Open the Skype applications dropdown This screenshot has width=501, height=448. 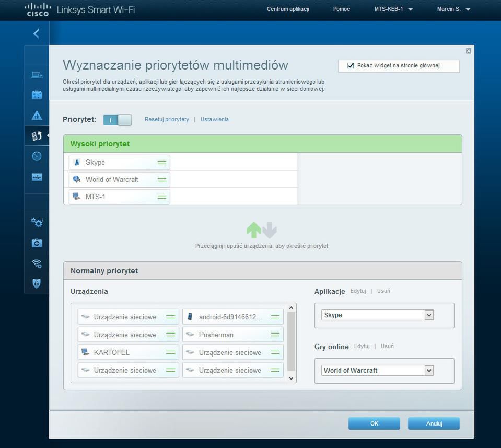pyautogui.click(x=377, y=315)
